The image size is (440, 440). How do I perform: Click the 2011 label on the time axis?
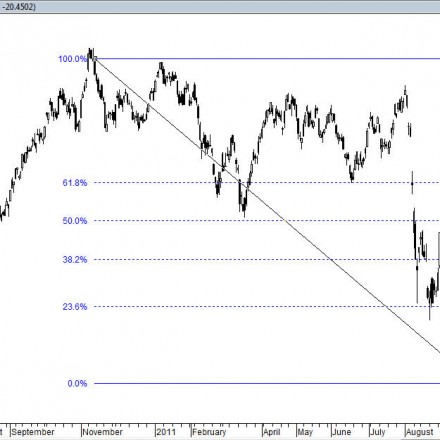click(x=166, y=432)
